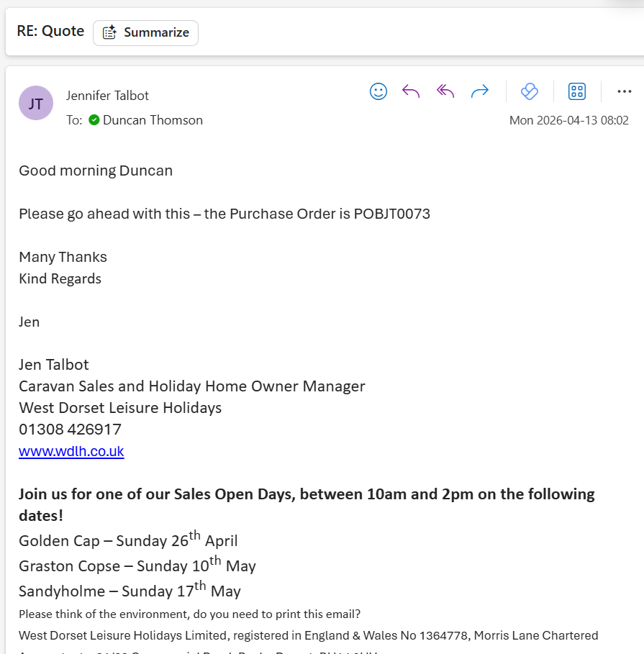Open the More actions ellipsis menu
Image resolution: width=644 pixels, height=654 pixels.
tap(624, 91)
